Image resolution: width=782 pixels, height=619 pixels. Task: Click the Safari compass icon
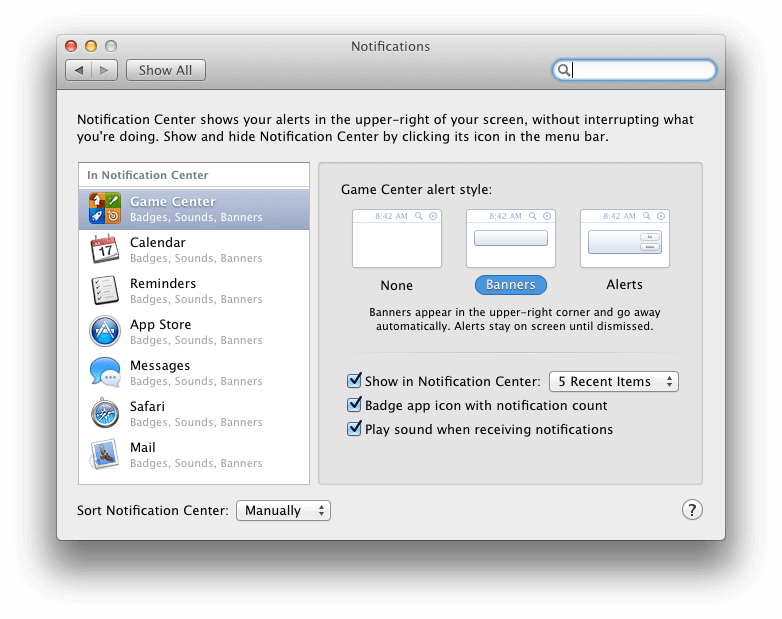pyautogui.click(x=105, y=413)
